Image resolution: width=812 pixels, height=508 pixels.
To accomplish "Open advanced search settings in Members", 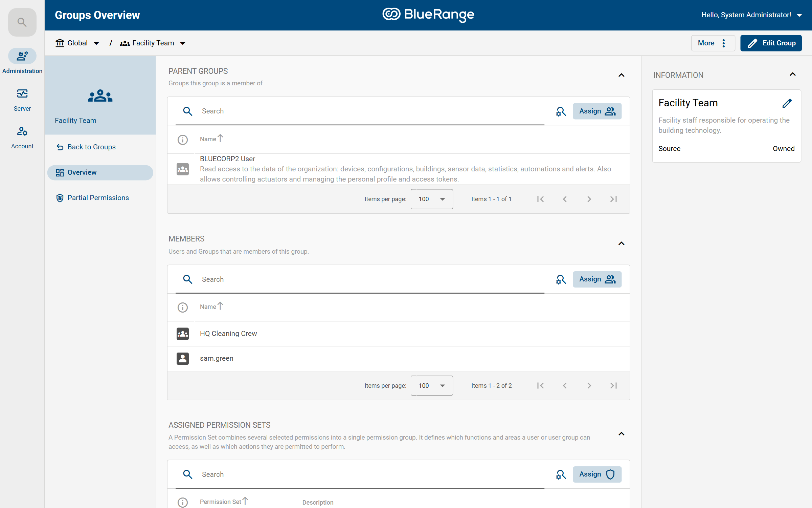I will click(x=561, y=279).
